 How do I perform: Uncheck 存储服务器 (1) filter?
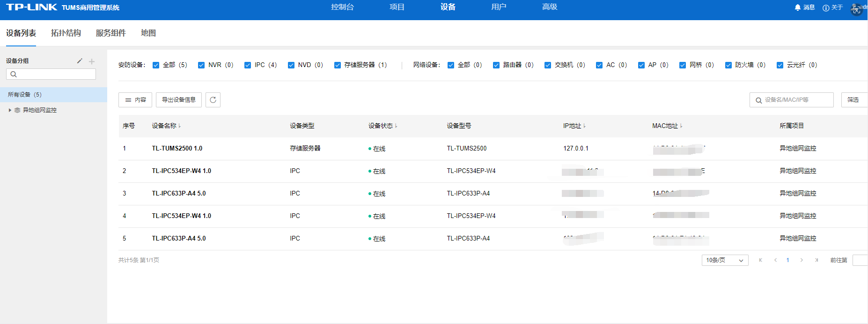(338, 65)
